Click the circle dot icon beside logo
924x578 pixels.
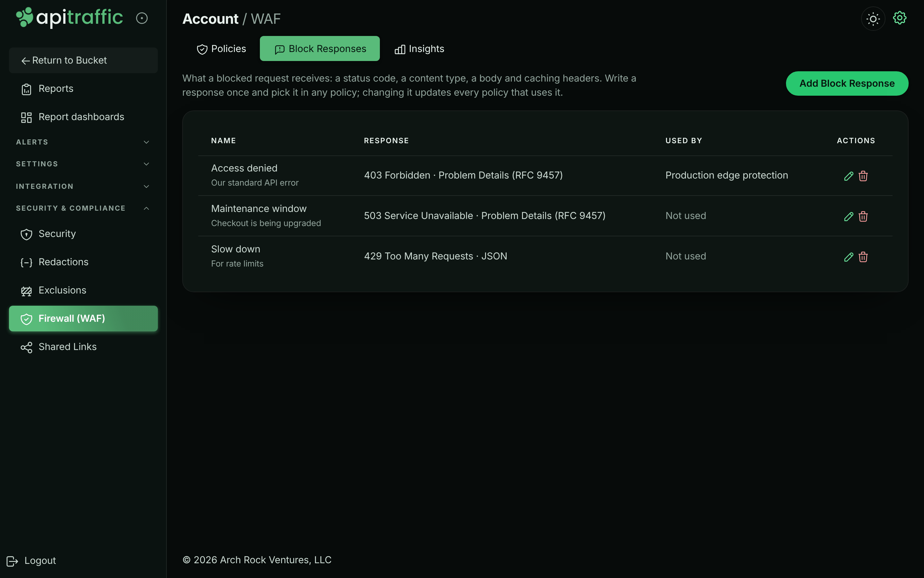[142, 18]
